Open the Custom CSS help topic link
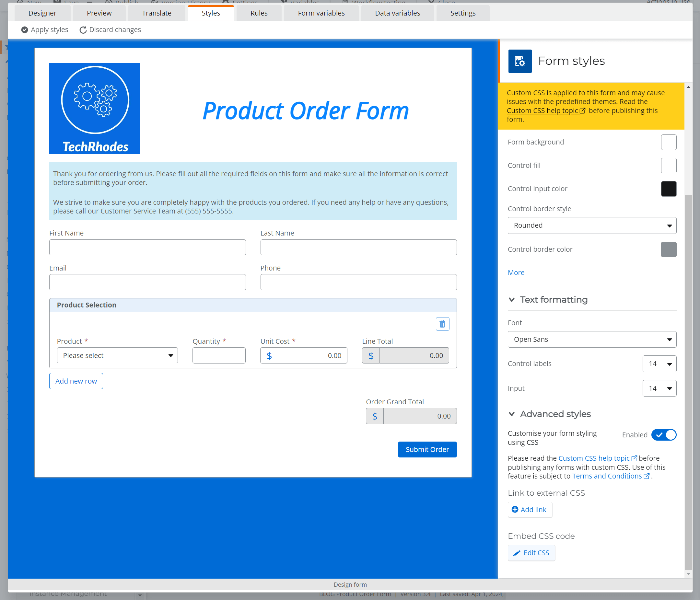Viewport: 700px width, 600px height. click(543, 110)
